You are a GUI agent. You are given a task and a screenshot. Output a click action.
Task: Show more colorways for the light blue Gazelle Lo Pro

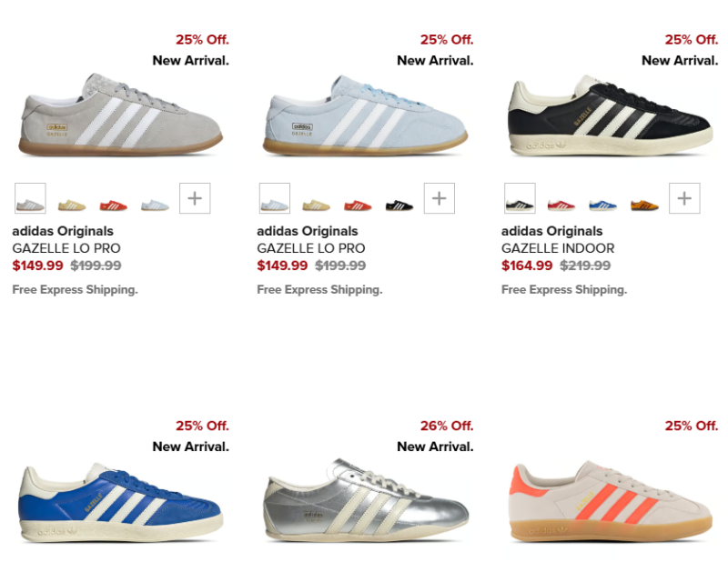(x=440, y=198)
